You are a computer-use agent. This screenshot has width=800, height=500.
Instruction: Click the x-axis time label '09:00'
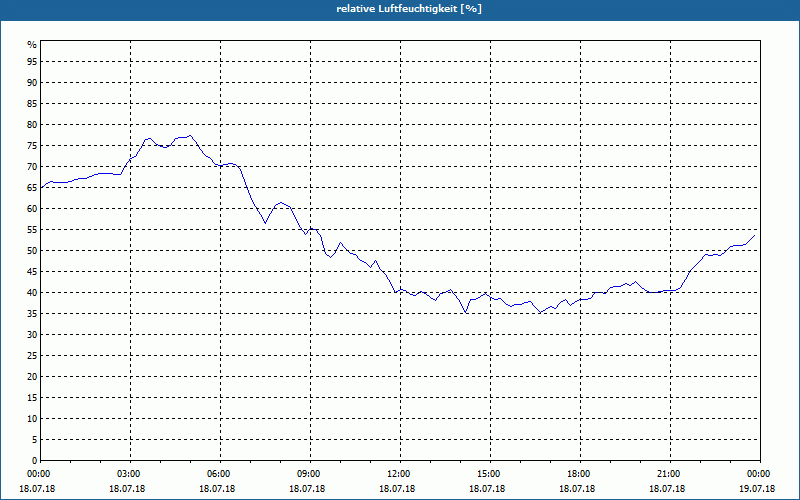(310, 474)
